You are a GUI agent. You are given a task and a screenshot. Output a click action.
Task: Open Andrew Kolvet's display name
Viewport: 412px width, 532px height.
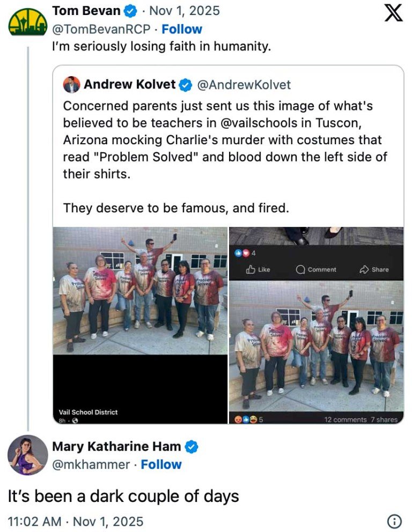pyautogui.click(x=130, y=85)
